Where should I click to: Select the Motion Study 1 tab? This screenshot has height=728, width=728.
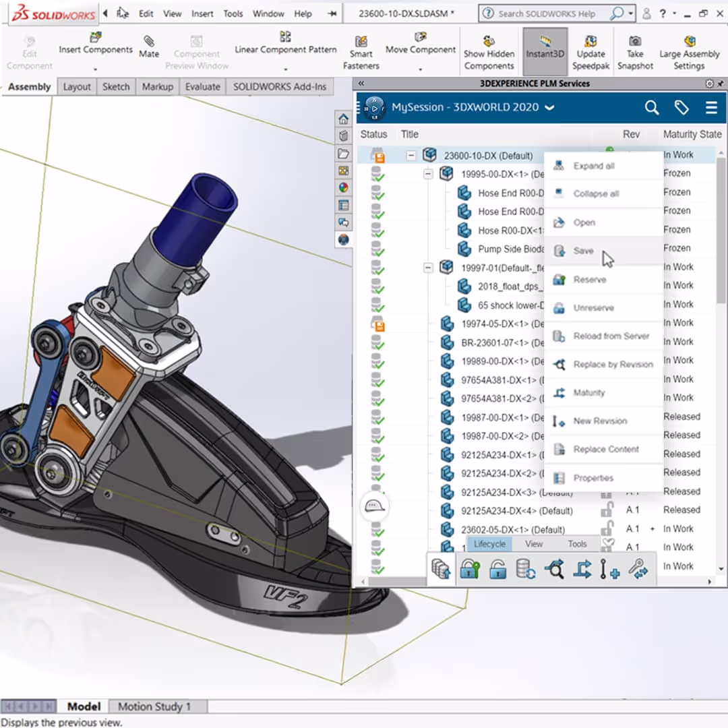coord(154,706)
